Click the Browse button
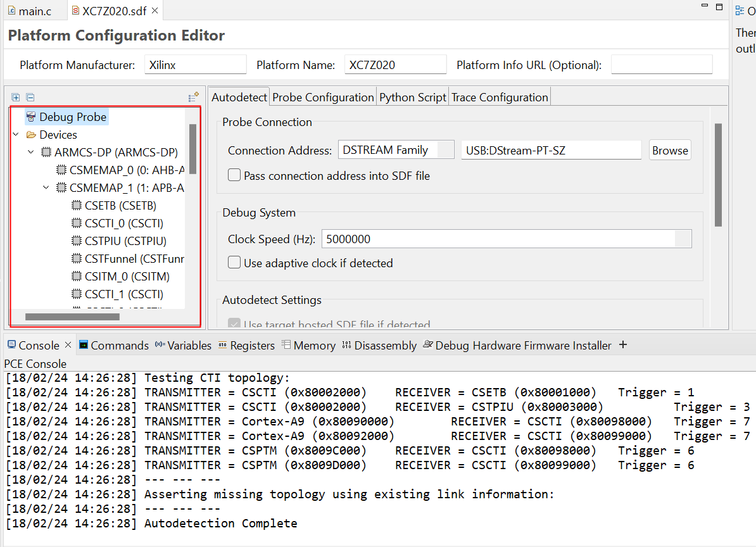756x547 pixels. pyautogui.click(x=670, y=151)
